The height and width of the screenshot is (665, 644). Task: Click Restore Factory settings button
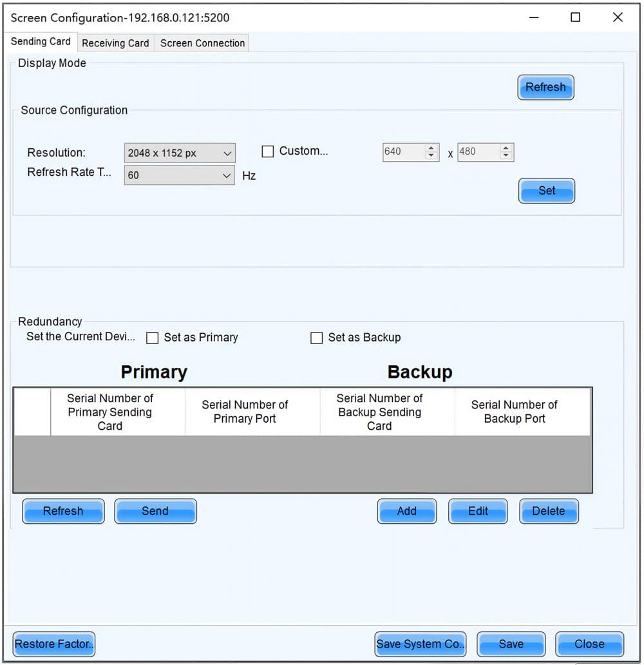(54, 644)
